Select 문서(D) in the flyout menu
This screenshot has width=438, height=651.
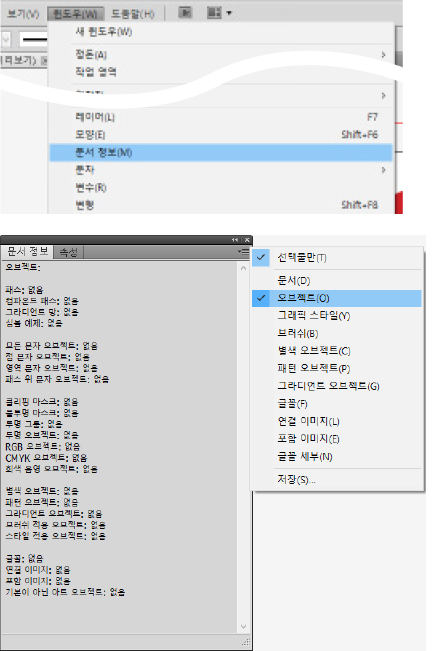[x=337, y=281]
